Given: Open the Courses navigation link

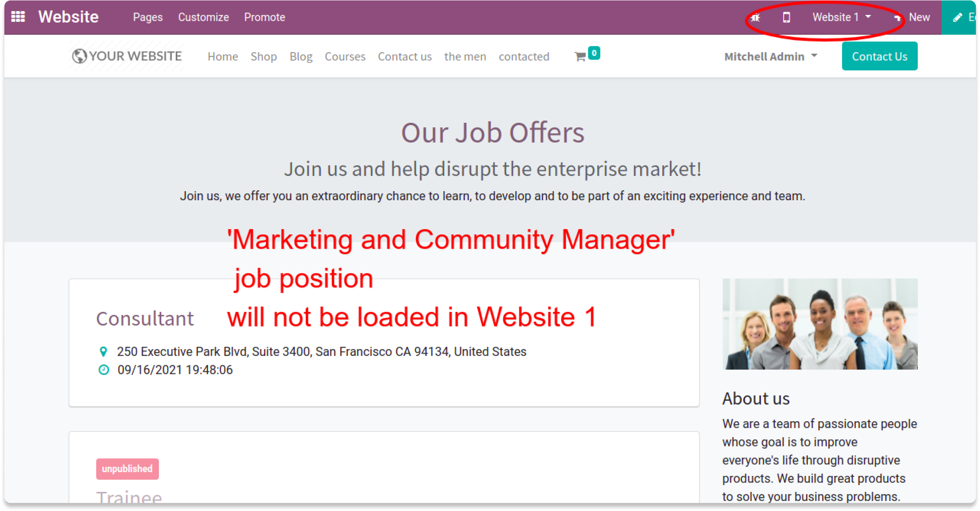Looking at the screenshot, I should [345, 56].
